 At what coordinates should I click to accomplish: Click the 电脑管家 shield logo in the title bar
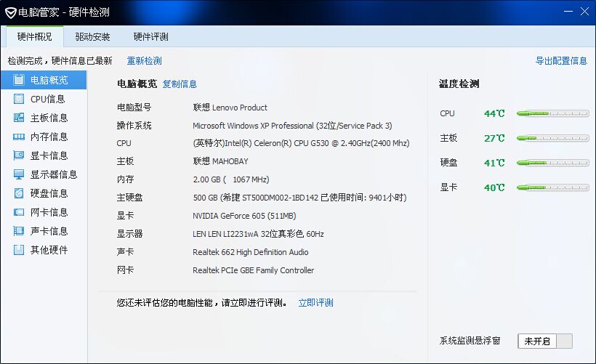point(12,12)
